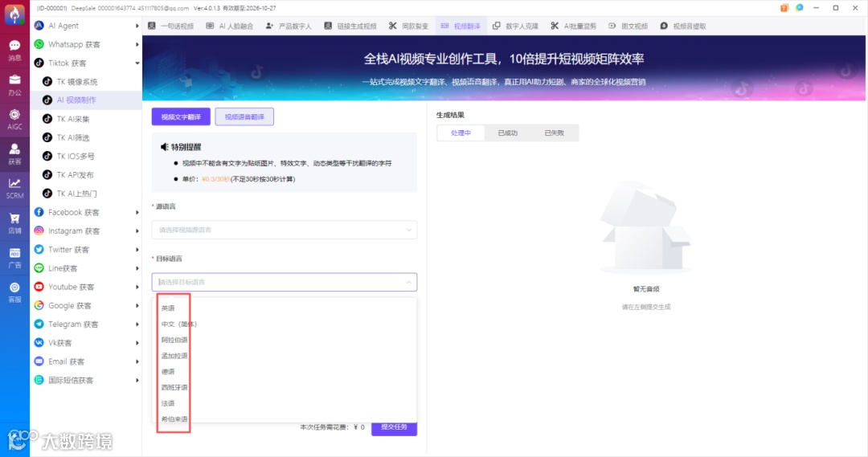868x457 pixels.
Task: Click the Instagram 获客 icon
Action: (x=39, y=231)
